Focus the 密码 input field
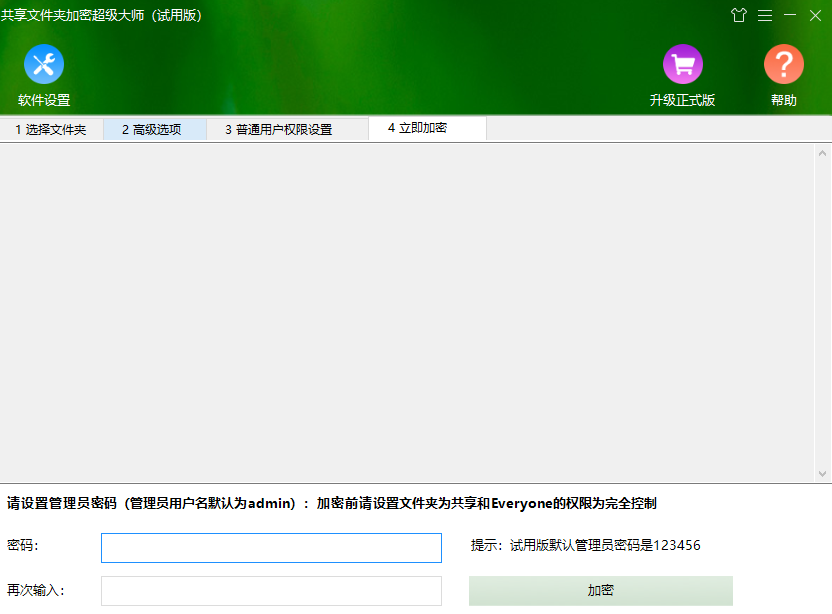832x614 pixels. 271,548
